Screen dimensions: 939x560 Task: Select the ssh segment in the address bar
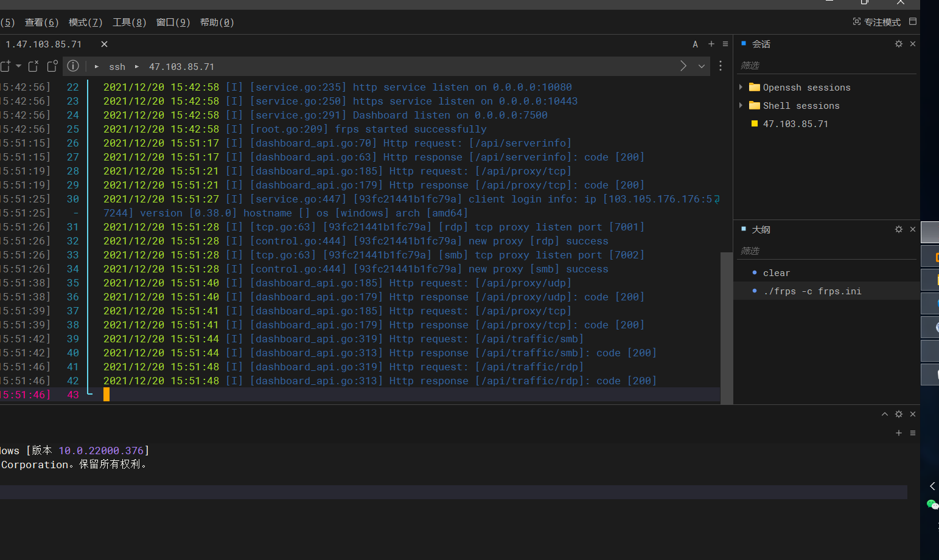tap(117, 67)
